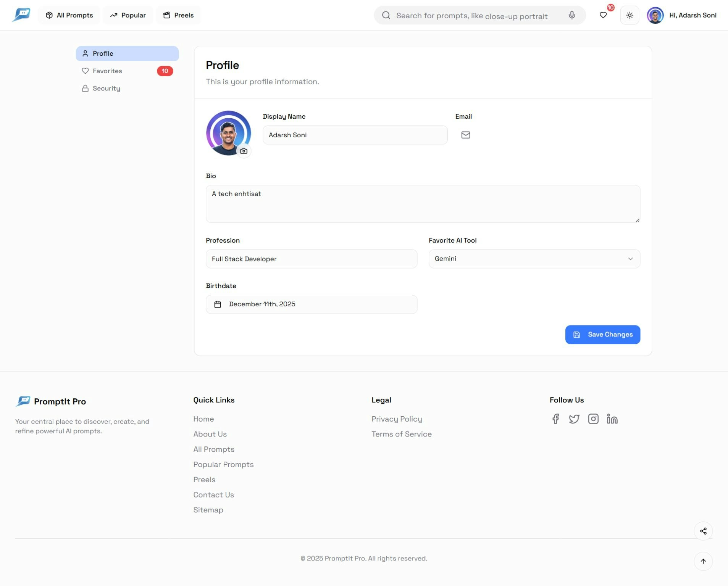Click the heart icon beside sidebar Favorites

[85, 71]
